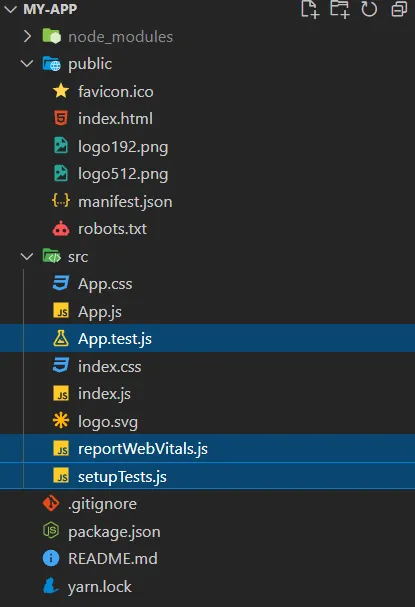The image size is (415, 607).
Task: Open package.json file
Action: [114, 532]
